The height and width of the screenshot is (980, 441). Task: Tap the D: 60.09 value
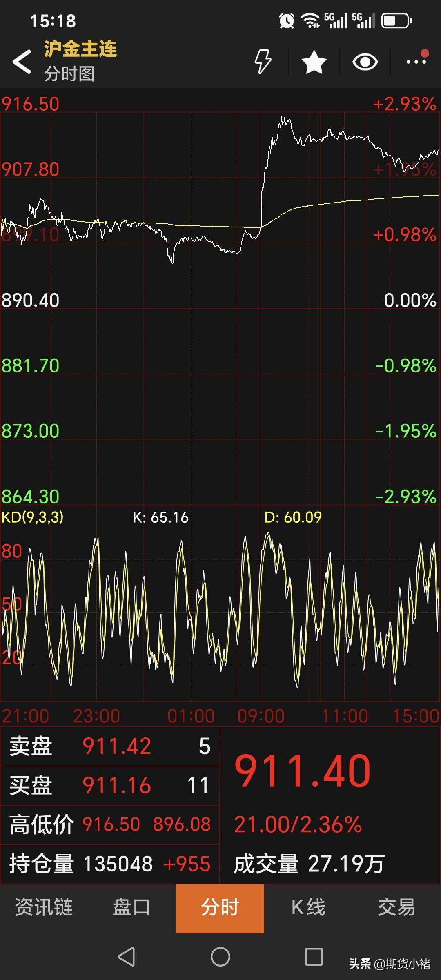293,517
